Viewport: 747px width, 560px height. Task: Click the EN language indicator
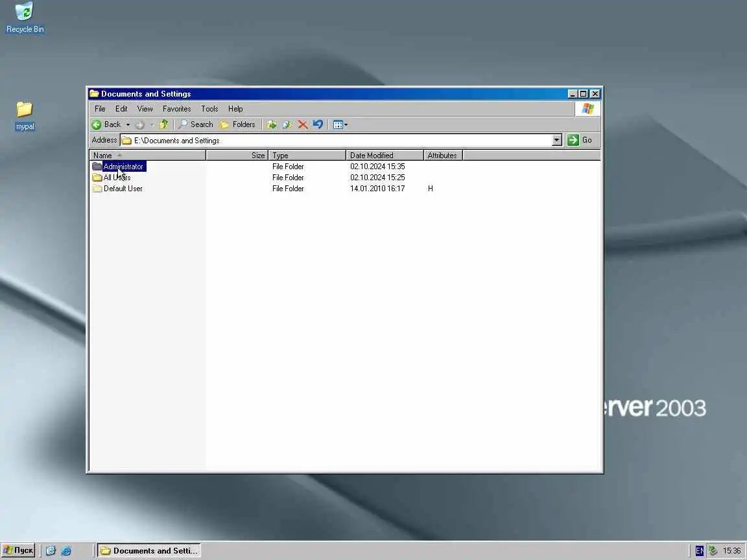tap(699, 550)
